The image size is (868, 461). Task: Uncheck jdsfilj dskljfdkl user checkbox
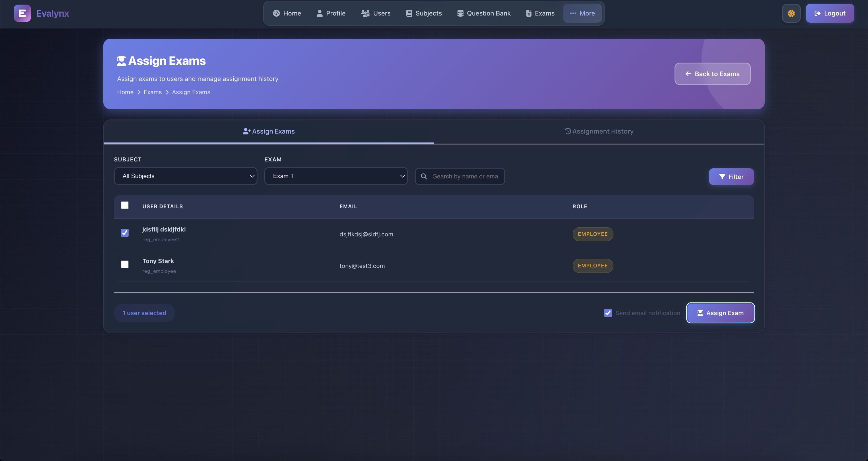point(125,233)
